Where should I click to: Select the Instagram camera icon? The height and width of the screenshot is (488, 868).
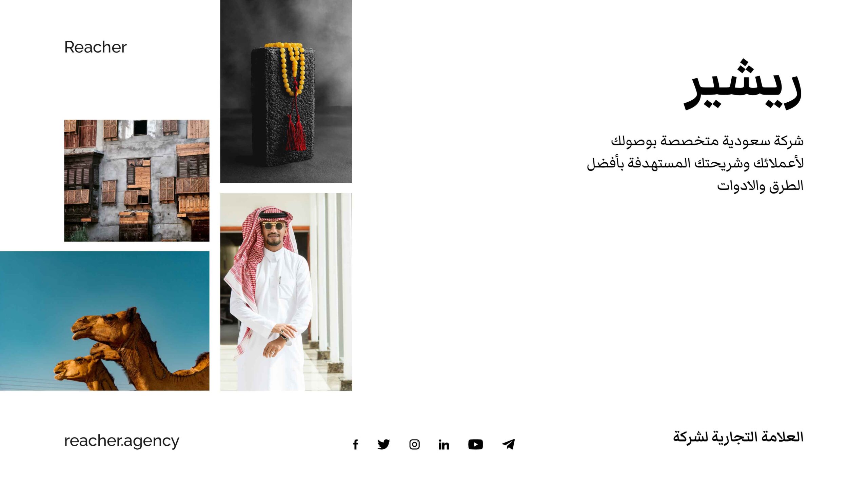tap(414, 444)
